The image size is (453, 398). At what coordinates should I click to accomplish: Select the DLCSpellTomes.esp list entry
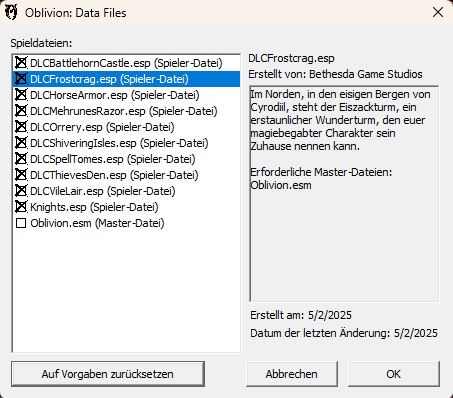click(113, 159)
